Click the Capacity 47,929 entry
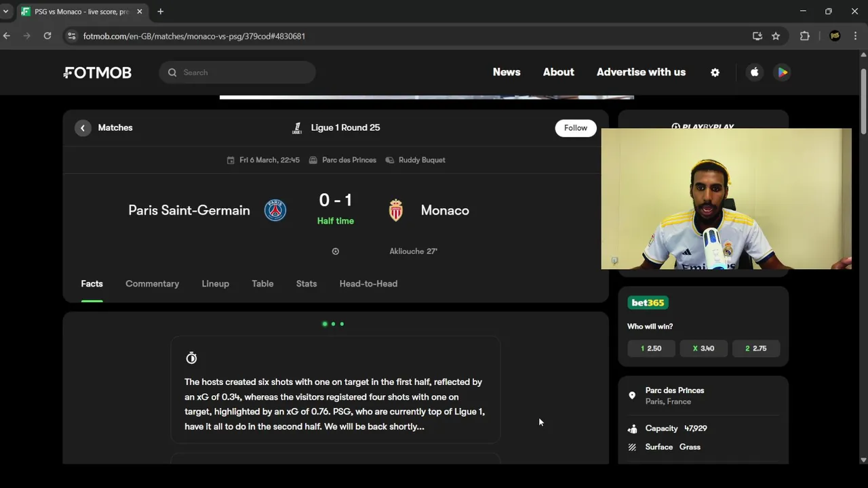Image resolution: width=868 pixels, height=488 pixels. (676, 428)
